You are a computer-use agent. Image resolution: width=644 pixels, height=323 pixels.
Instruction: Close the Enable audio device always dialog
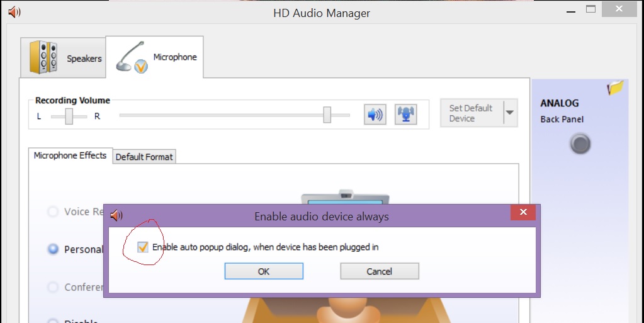click(x=523, y=212)
